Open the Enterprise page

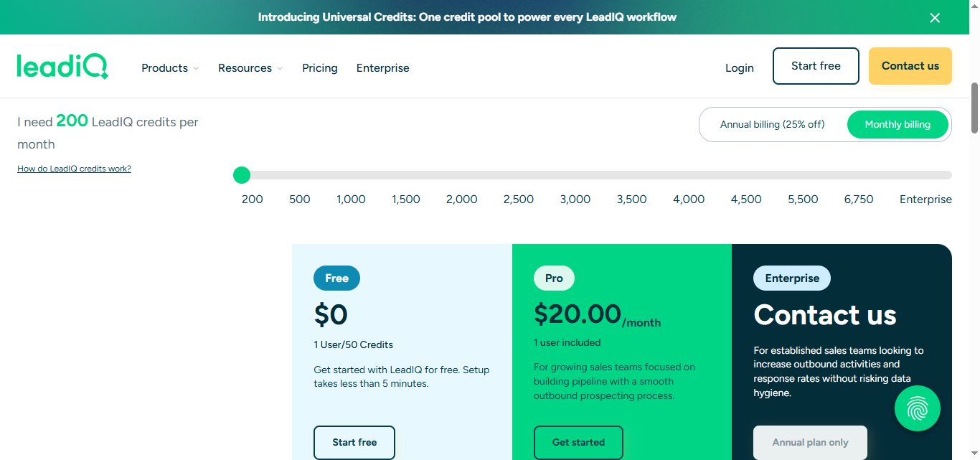pyautogui.click(x=382, y=67)
